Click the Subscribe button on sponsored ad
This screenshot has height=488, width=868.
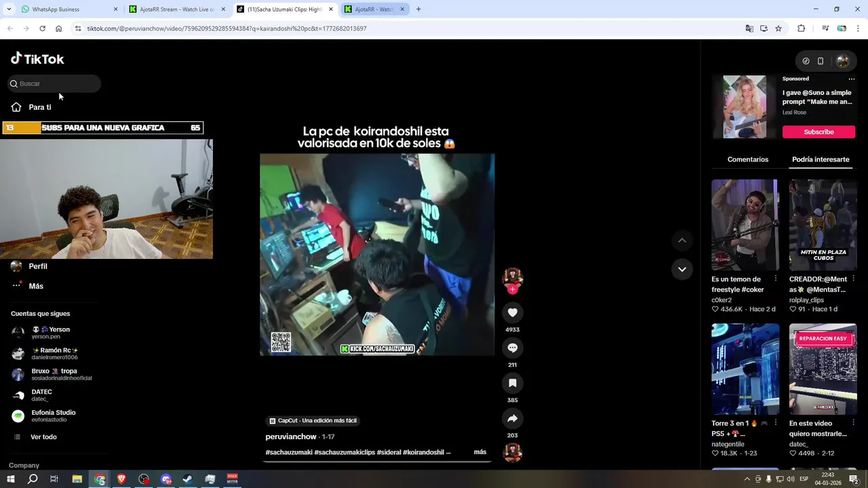click(x=818, y=132)
